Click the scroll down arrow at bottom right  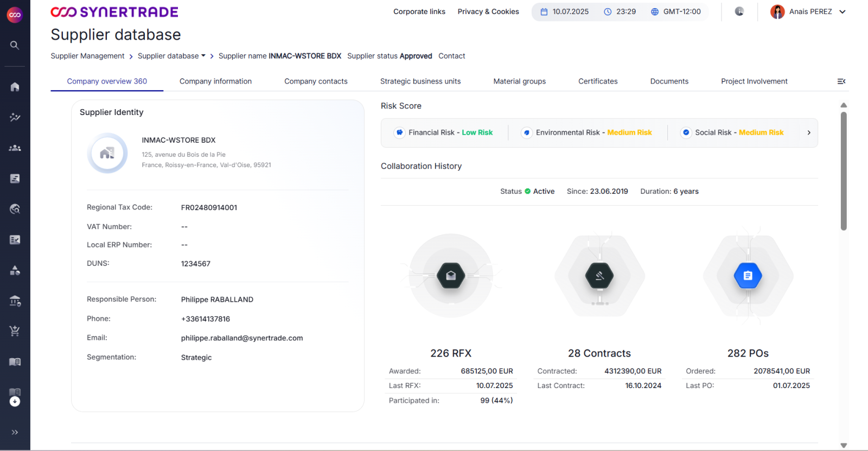844,446
